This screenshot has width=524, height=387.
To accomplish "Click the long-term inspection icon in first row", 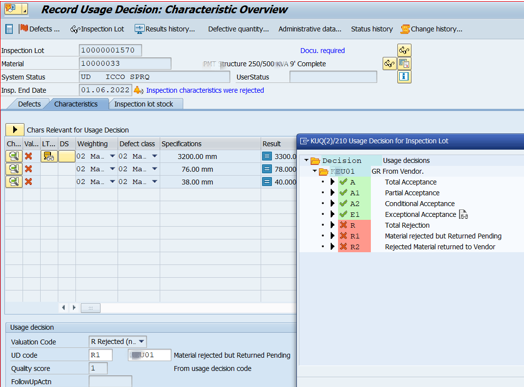I will click(49, 156).
